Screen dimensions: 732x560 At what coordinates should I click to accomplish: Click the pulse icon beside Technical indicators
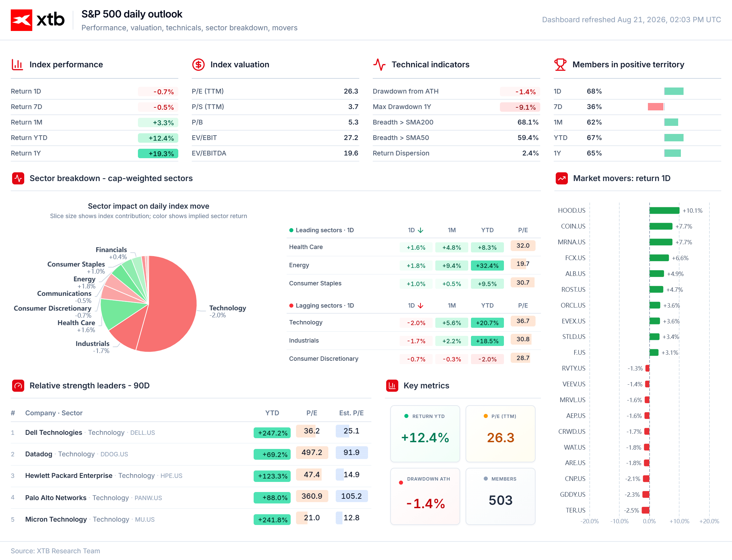click(x=379, y=65)
